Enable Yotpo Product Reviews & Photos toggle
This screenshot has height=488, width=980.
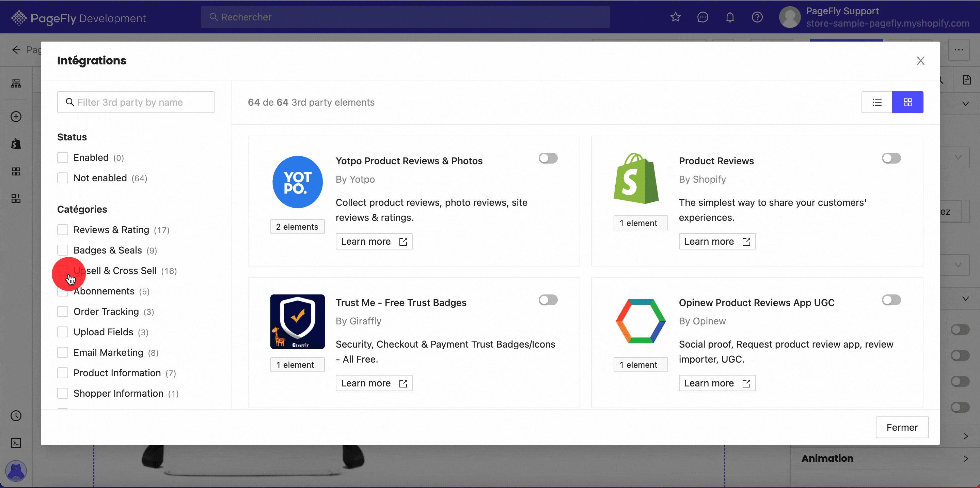pyautogui.click(x=548, y=158)
